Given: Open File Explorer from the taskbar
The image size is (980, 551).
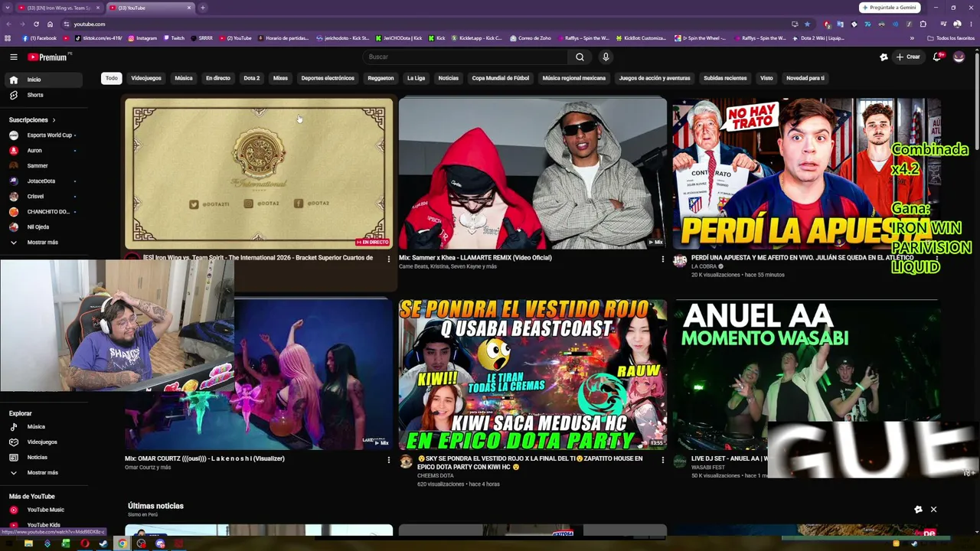Looking at the screenshot, I should point(28,544).
